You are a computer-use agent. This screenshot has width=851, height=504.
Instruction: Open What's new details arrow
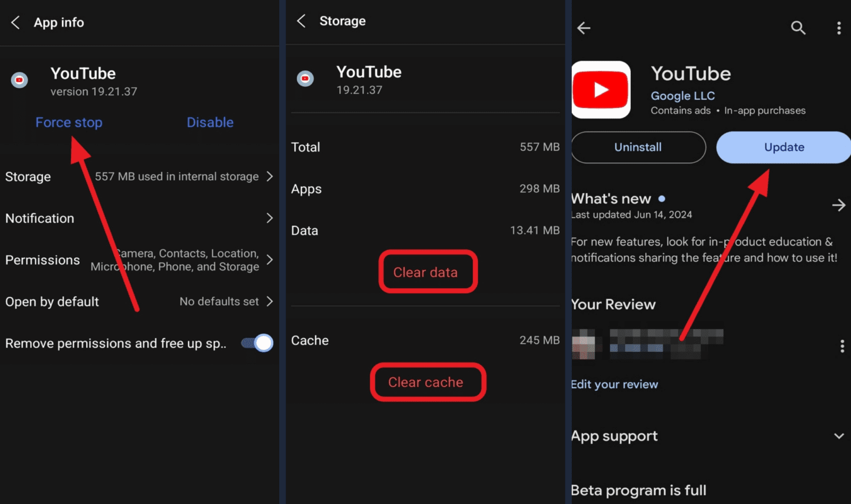838,205
